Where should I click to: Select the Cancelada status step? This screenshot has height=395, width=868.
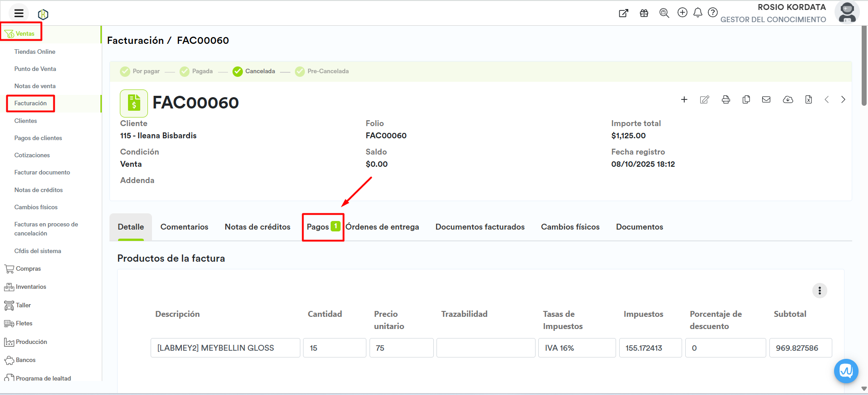(254, 71)
